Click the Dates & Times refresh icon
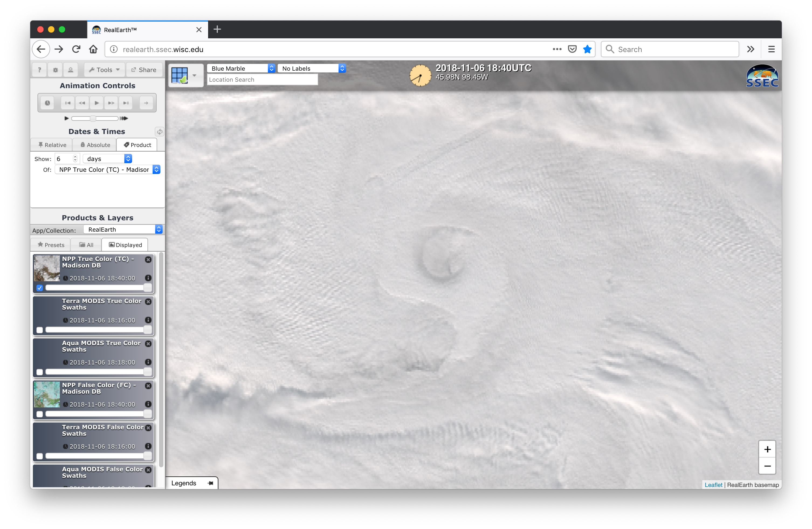Viewport: 812px width, 529px height. pos(159,131)
